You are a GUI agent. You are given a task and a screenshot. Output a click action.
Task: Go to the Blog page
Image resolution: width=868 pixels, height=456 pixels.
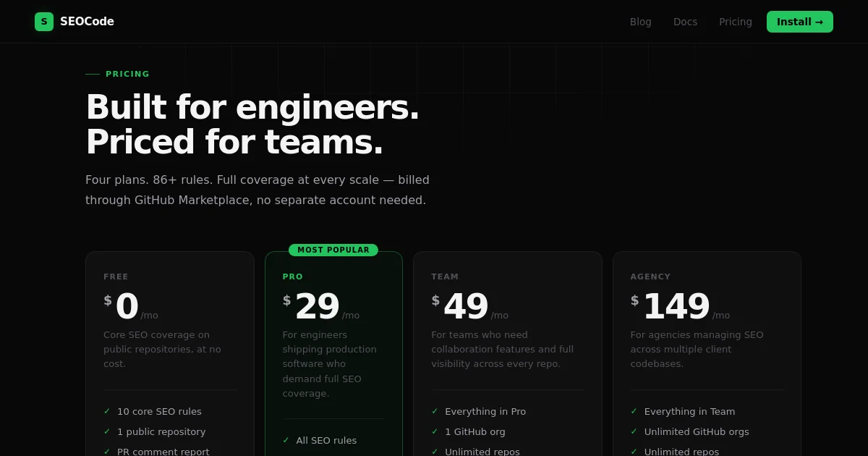coord(641,22)
